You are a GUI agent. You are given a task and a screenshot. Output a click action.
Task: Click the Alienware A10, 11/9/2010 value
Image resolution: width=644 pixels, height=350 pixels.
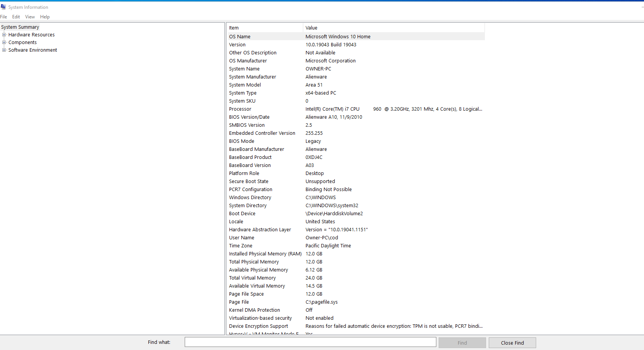pos(334,117)
